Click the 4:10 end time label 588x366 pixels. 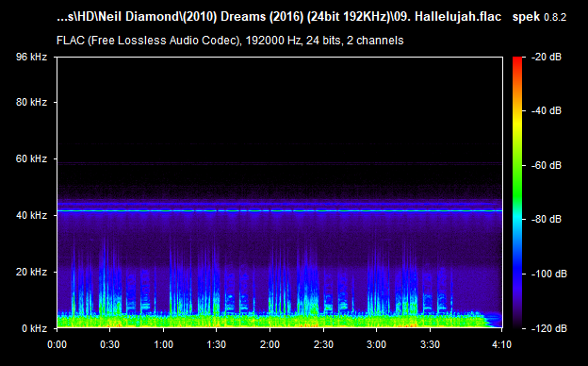pyautogui.click(x=501, y=344)
